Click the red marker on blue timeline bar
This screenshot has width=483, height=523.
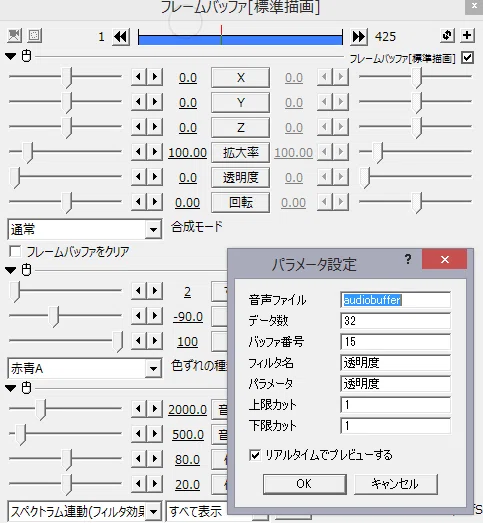(x=221, y=35)
